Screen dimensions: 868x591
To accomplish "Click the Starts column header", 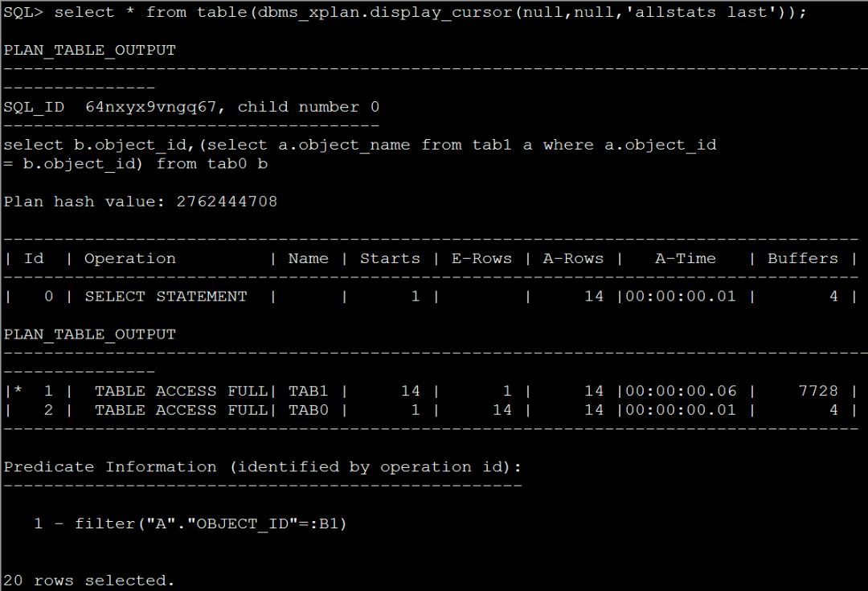I will click(x=390, y=258).
